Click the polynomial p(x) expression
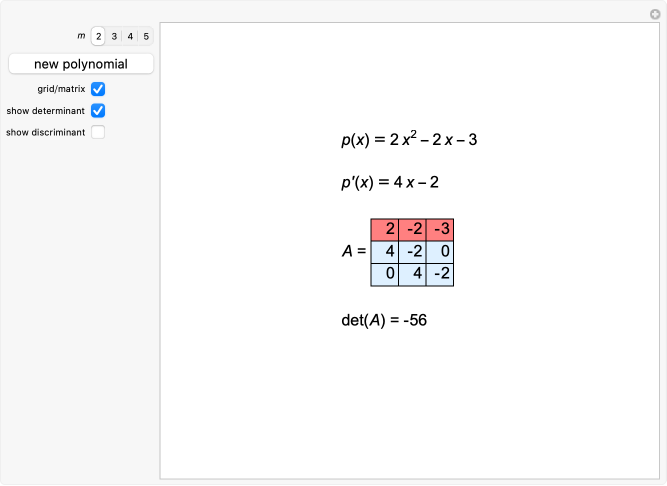Screen dimensions: 667x486 (x=408, y=139)
